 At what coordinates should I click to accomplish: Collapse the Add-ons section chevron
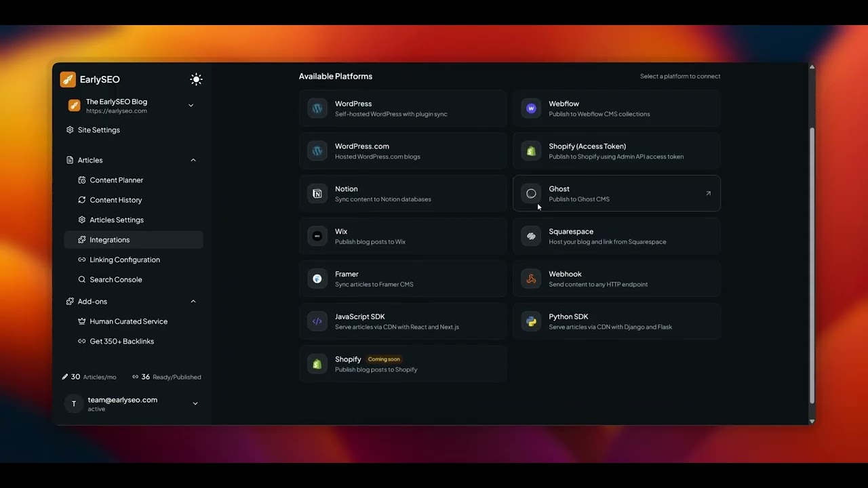coord(193,302)
